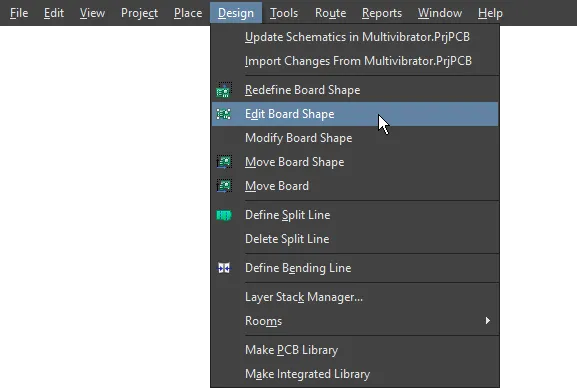Expand the Rooms submenu arrow

click(488, 321)
